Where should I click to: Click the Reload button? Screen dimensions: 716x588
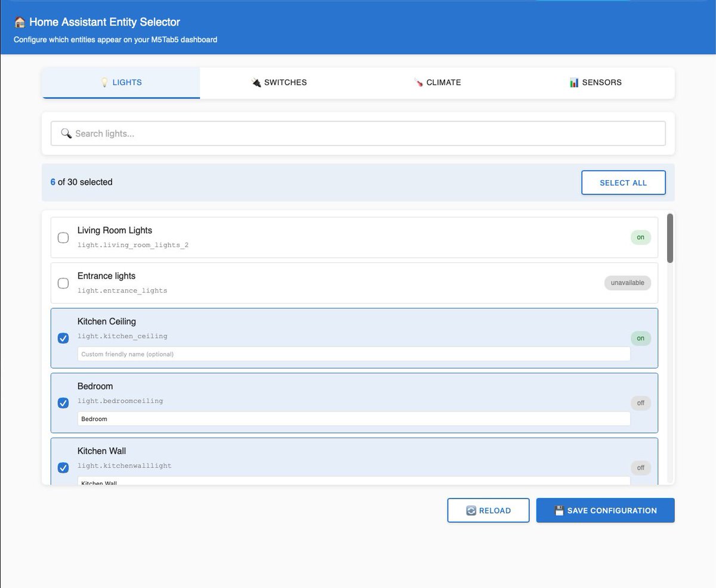[488, 510]
